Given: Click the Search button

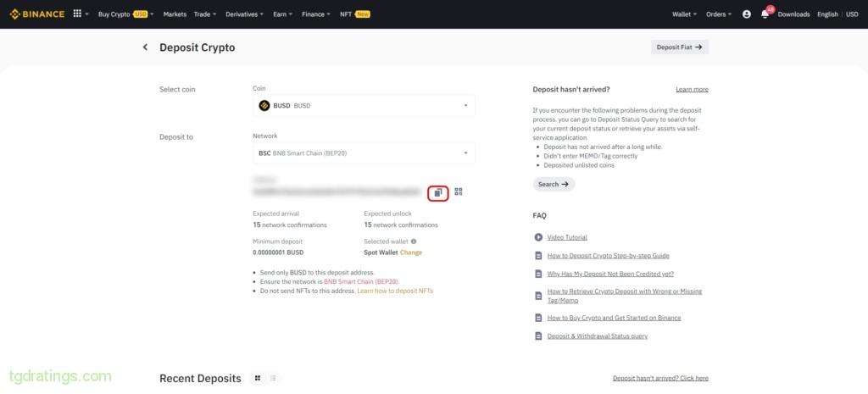Looking at the screenshot, I should click(554, 184).
